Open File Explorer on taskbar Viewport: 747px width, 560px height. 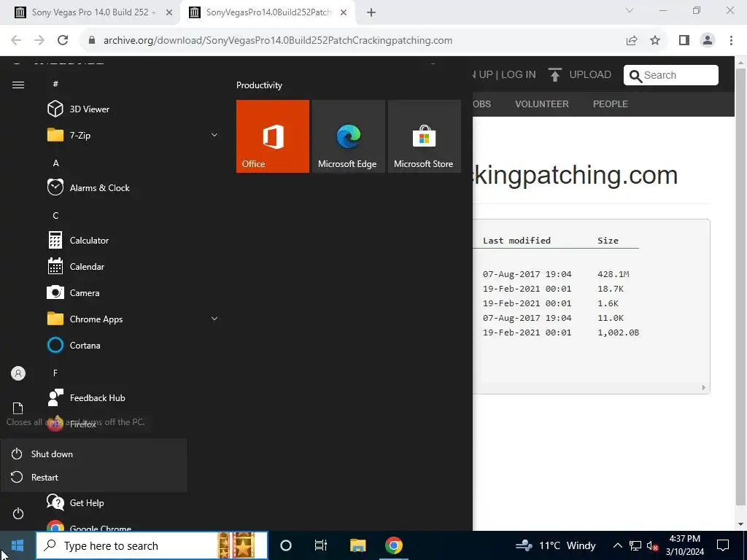(357, 545)
